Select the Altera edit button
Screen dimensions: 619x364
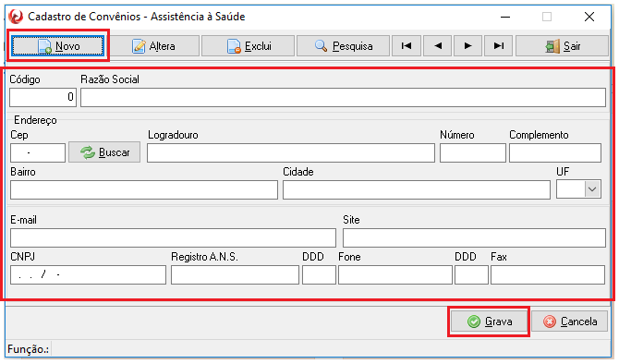[x=154, y=46]
